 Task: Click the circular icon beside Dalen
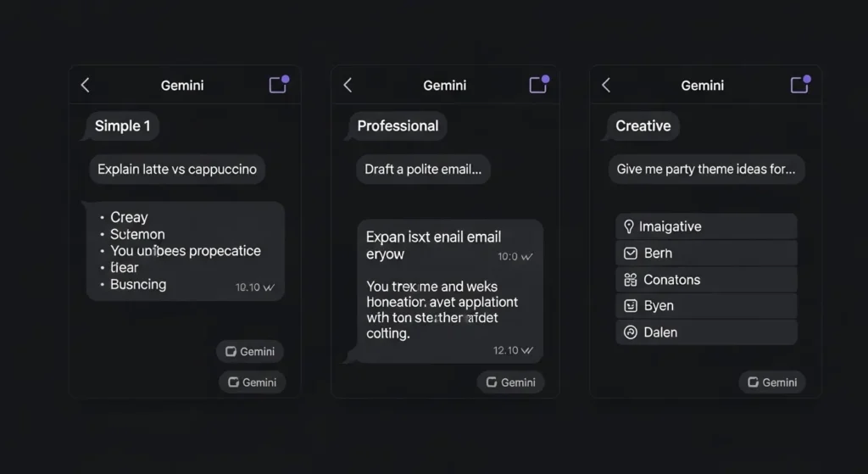click(x=631, y=332)
